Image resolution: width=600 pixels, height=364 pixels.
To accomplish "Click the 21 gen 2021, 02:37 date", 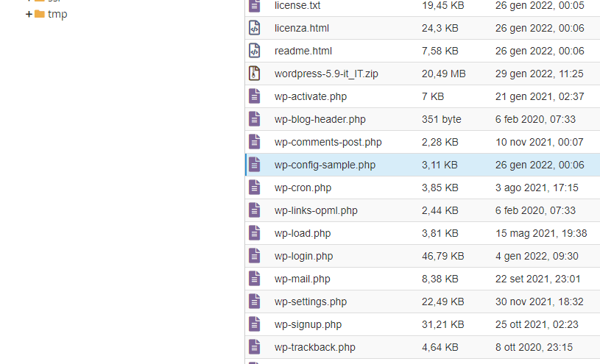I will point(540,97).
